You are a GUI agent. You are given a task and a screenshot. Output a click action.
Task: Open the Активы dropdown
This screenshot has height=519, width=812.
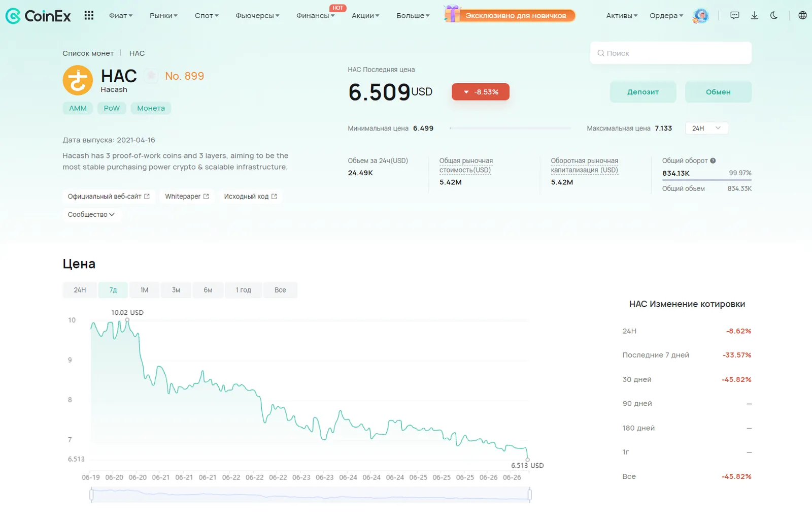622,16
